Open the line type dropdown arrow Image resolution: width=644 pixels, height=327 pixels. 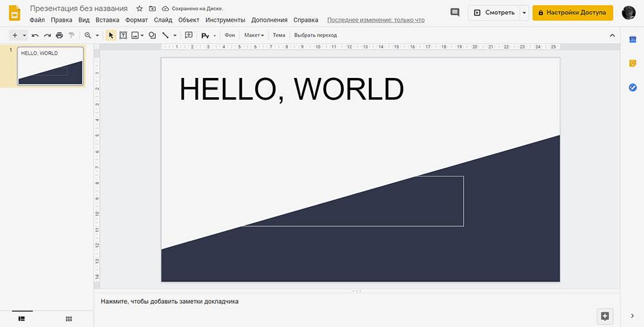point(175,35)
